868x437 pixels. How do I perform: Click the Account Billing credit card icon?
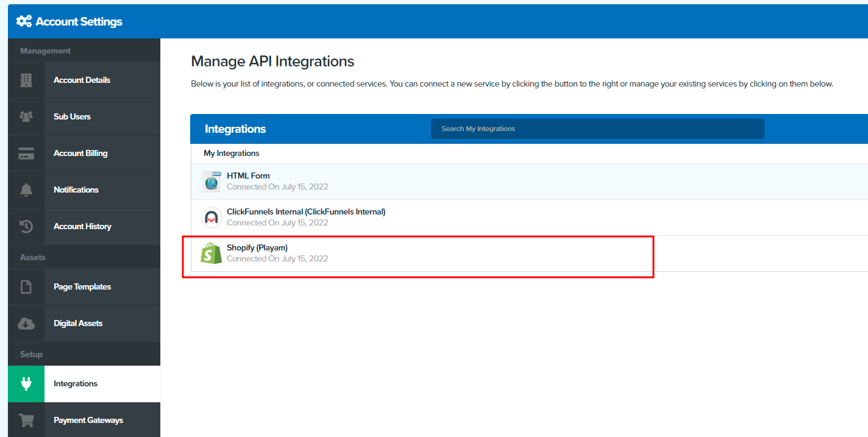26,153
